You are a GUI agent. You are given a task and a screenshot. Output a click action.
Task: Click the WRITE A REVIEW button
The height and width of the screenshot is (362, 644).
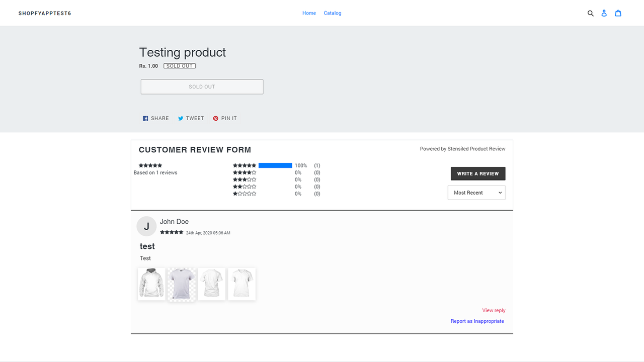(x=477, y=173)
